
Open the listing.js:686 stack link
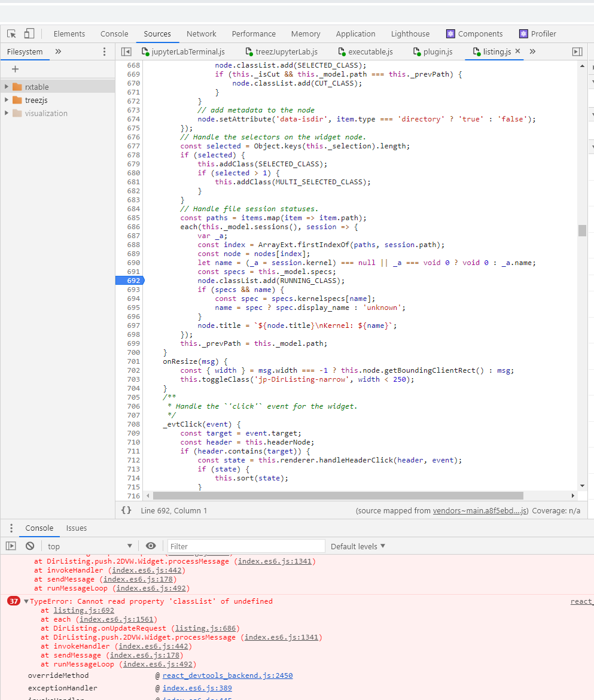click(205, 628)
